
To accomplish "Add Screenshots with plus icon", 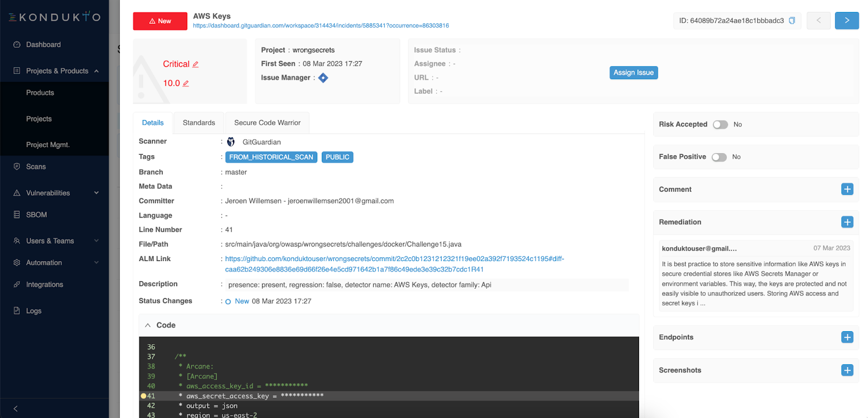I will [x=847, y=370].
